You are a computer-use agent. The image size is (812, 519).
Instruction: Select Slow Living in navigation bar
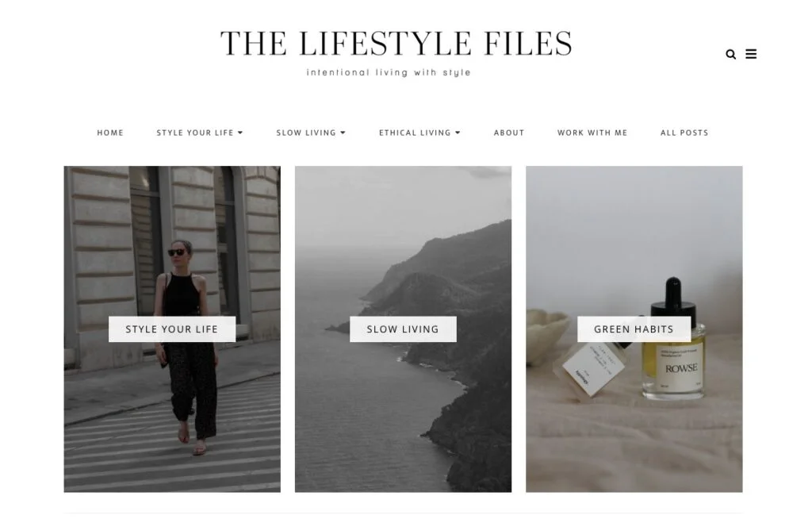pyautogui.click(x=306, y=133)
